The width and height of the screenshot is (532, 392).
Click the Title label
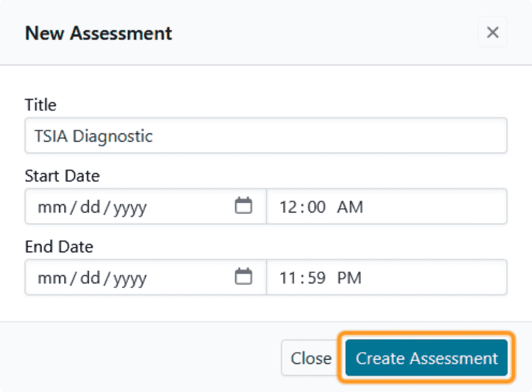tap(41, 105)
